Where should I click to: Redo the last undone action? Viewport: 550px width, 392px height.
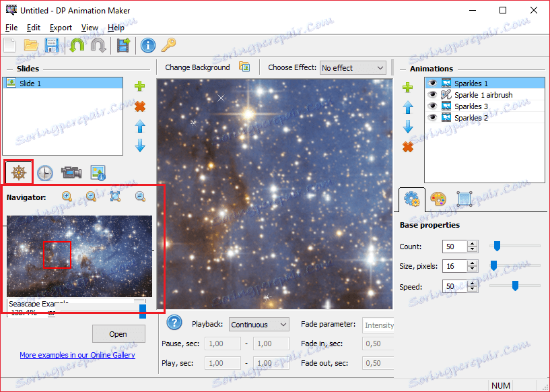tap(98, 45)
